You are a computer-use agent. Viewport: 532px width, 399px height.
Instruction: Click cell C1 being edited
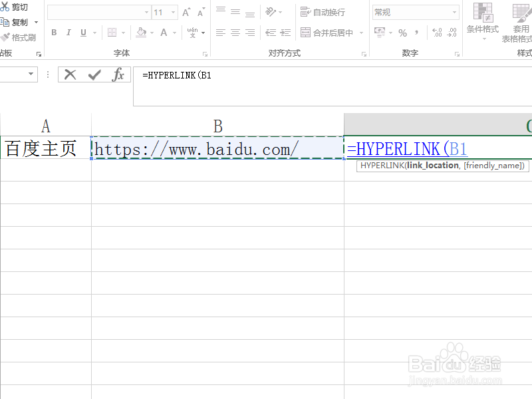pos(438,148)
